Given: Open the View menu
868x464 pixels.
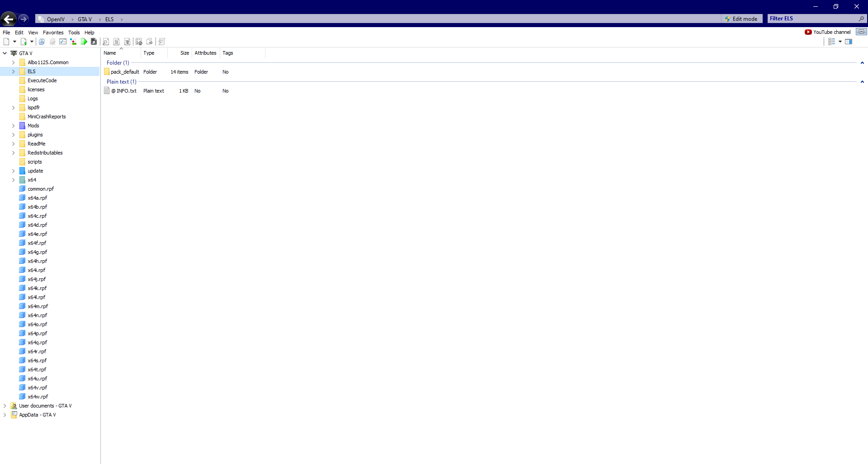Looking at the screenshot, I should [x=33, y=33].
